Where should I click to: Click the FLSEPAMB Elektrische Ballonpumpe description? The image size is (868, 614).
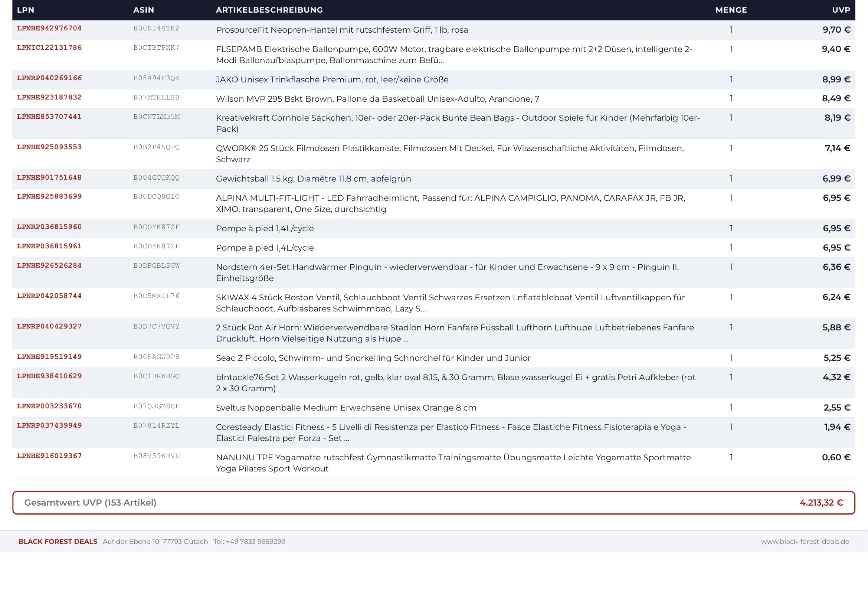click(454, 55)
